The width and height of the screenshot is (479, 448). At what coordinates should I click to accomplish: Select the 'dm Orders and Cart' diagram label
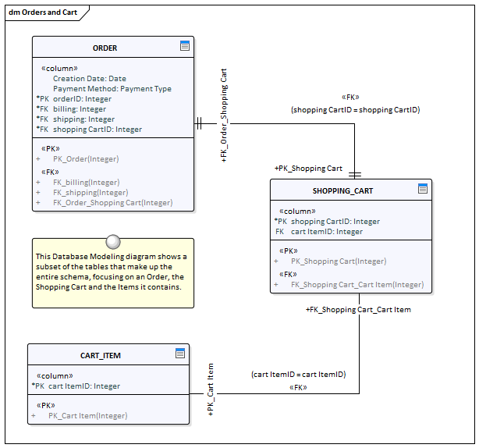(x=43, y=13)
